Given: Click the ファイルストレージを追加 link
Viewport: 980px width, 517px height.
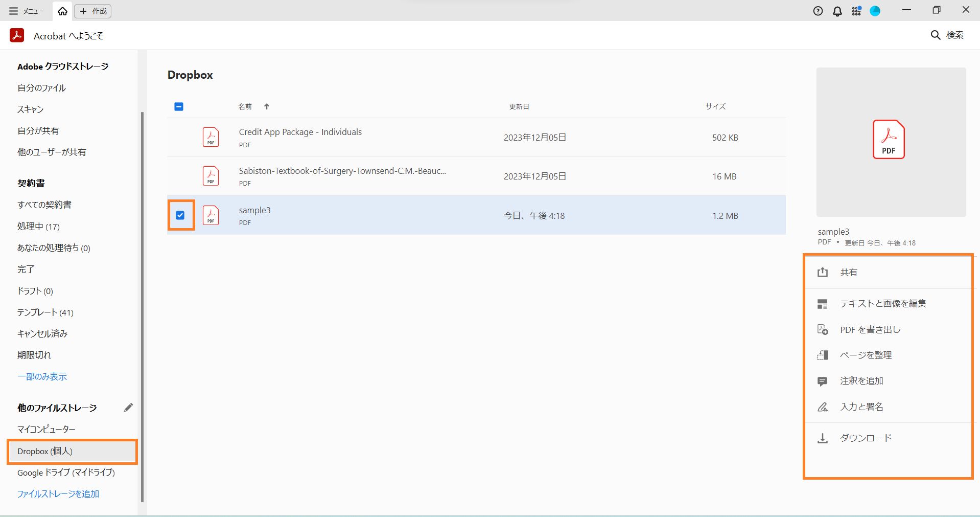Looking at the screenshot, I should [x=58, y=494].
